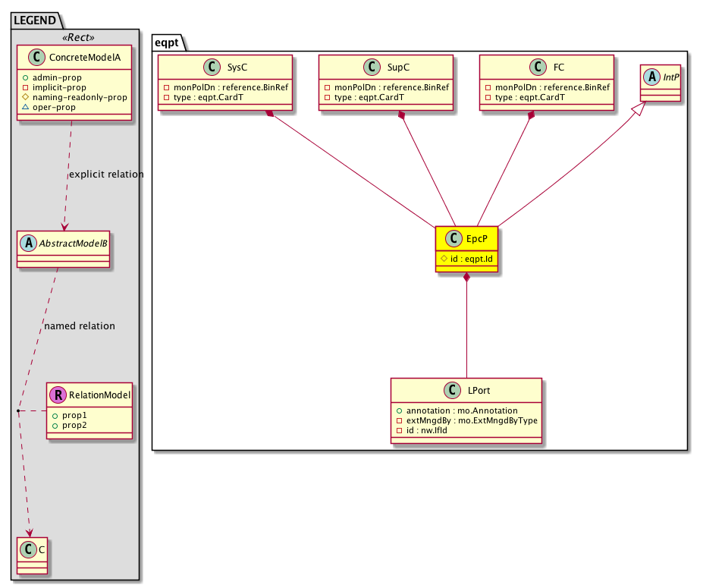Select the eqpt package tab
The height and width of the screenshot is (588, 703).
click(168, 43)
